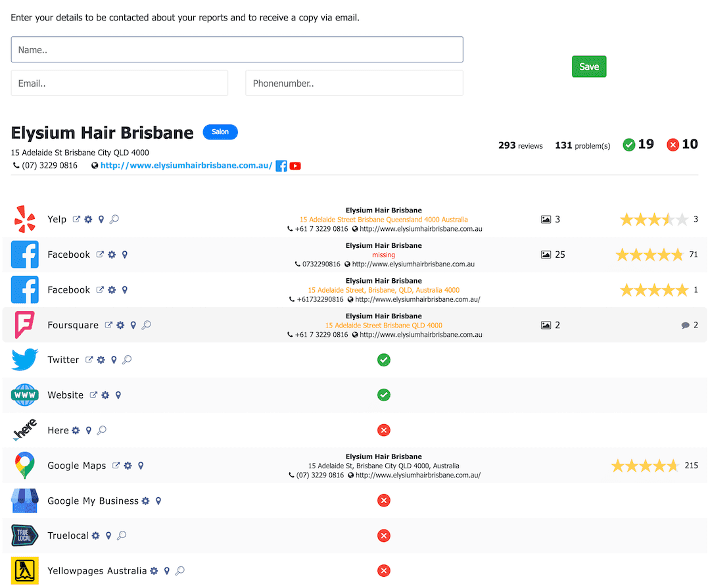Viewport: 710px width, 588px height.
Task: Click the Yelp star rating
Action: (654, 220)
